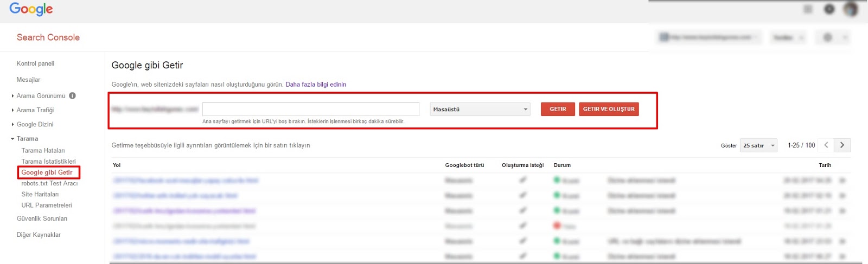Open the Search Console home title
The image size is (868, 264).
[48, 37]
